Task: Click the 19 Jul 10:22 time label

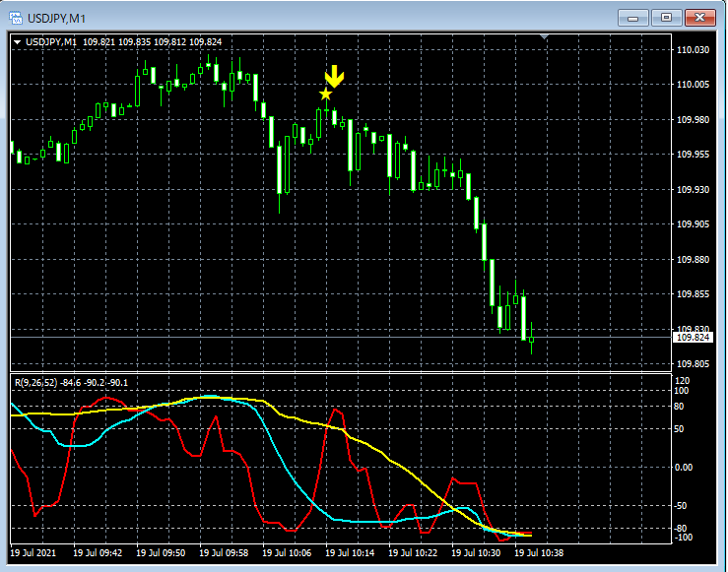Action: click(x=413, y=553)
